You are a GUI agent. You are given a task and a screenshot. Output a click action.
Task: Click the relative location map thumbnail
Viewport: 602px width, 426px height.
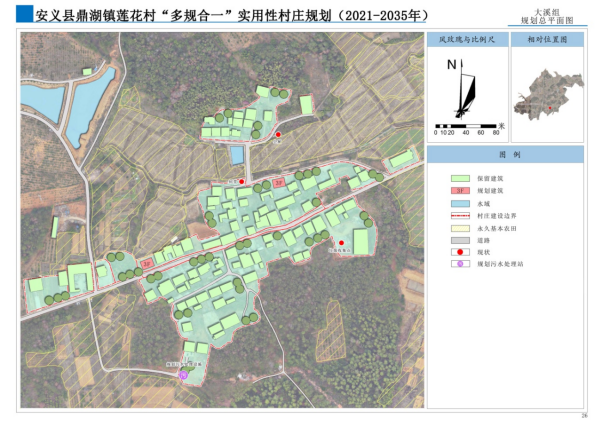coord(547,94)
